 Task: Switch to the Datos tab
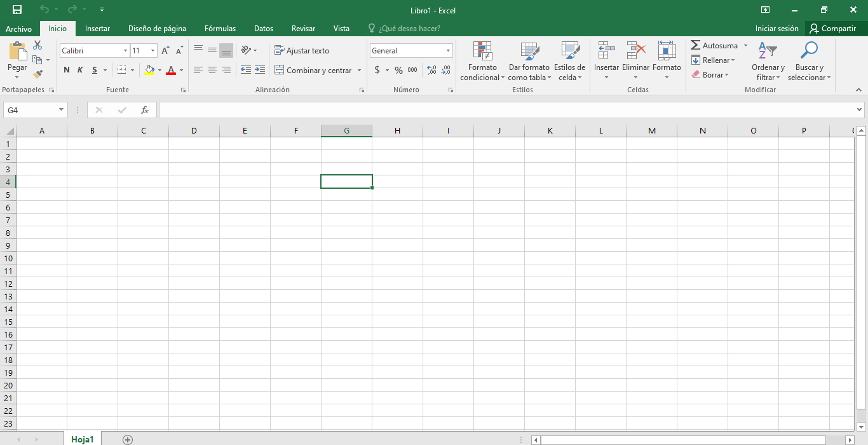[x=264, y=29]
